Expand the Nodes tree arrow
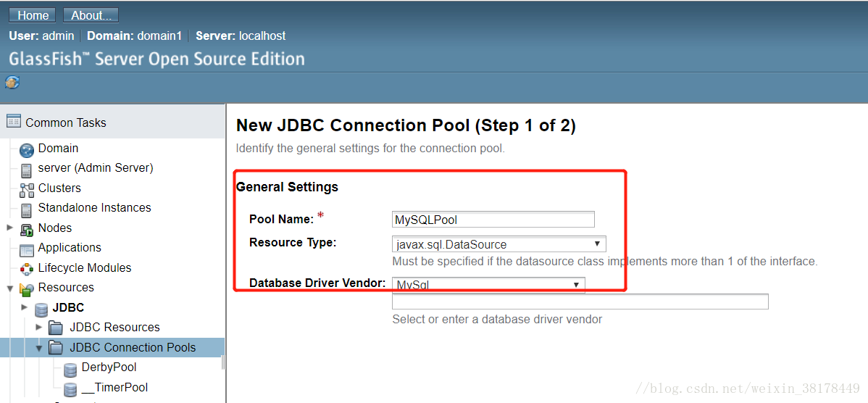 [9, 228]
